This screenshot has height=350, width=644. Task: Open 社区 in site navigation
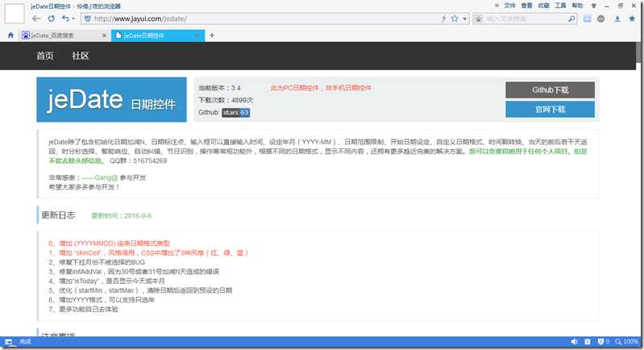(x=80, y=56)
